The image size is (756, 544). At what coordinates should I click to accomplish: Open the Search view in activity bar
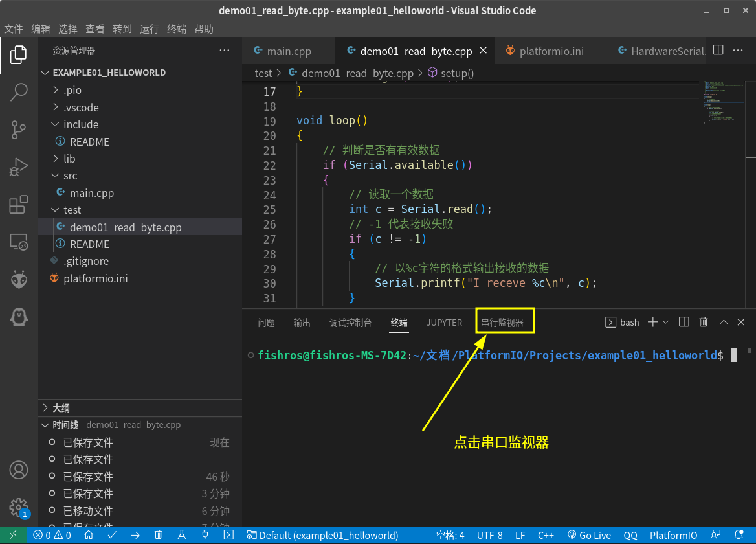click(x=19, y=92)
